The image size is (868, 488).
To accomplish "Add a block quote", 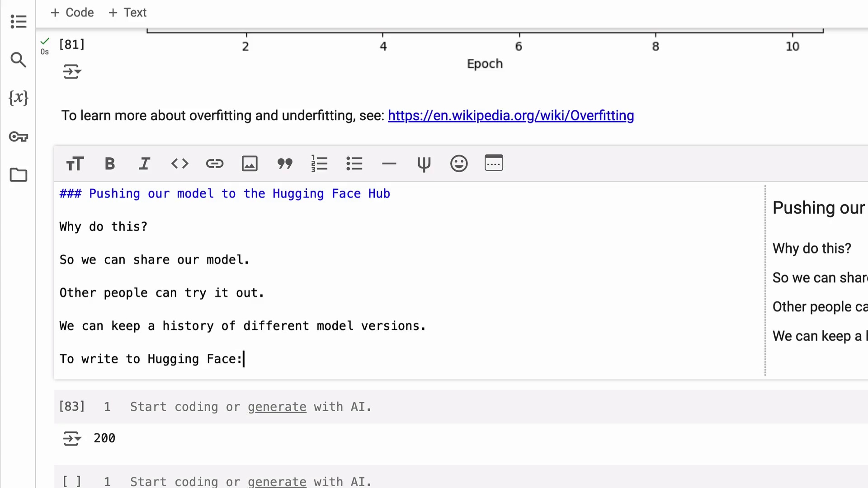I will pos(285,164).
